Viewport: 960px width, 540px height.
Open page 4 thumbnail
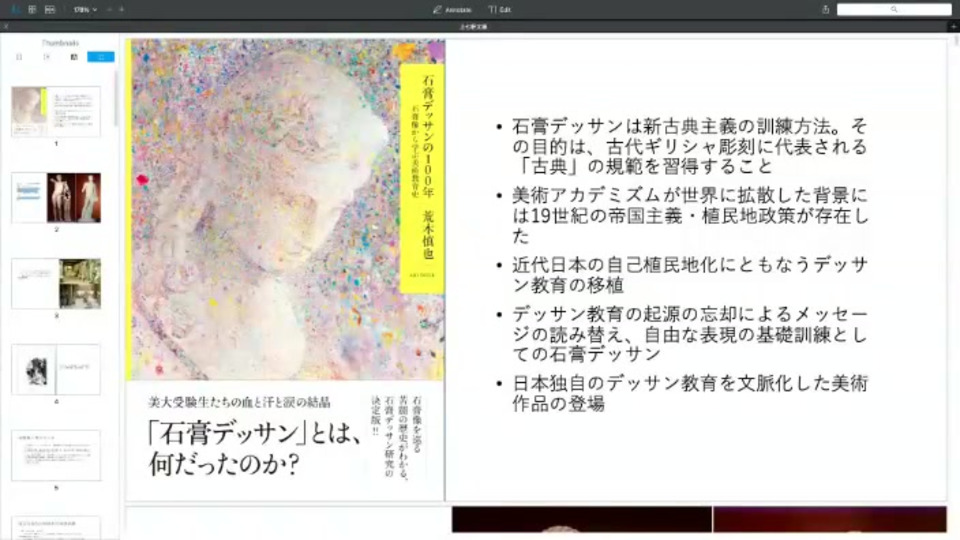pos(56,369)
